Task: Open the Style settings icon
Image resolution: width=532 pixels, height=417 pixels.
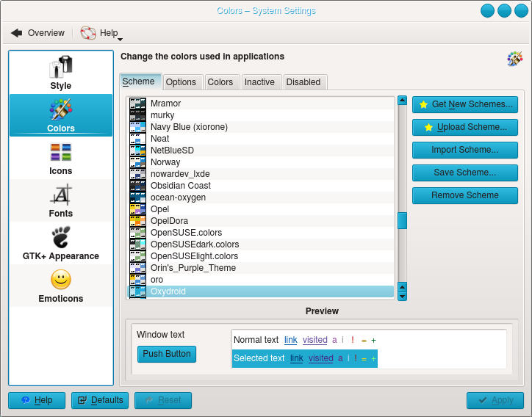Action: pos(61,67)
